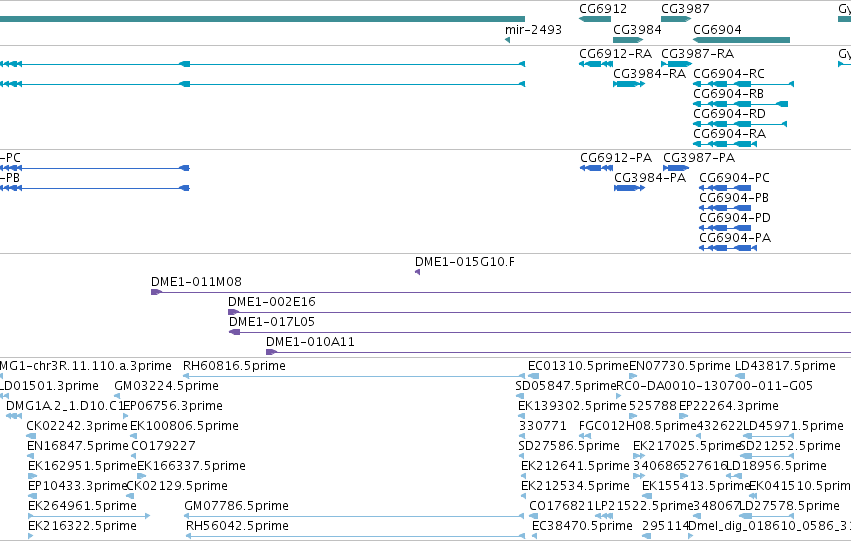851x541 pixels.
Task: Click the CK02242.3prime EST label
Action: click(77, 427)
